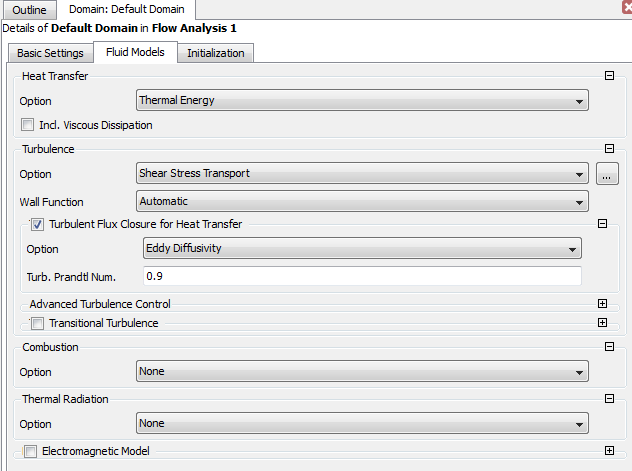Open Wall Function Automatic dropdown
Image resolution: width=632 pixels, height=471 pixels.
pyautogui.click(x=362, y=202)
